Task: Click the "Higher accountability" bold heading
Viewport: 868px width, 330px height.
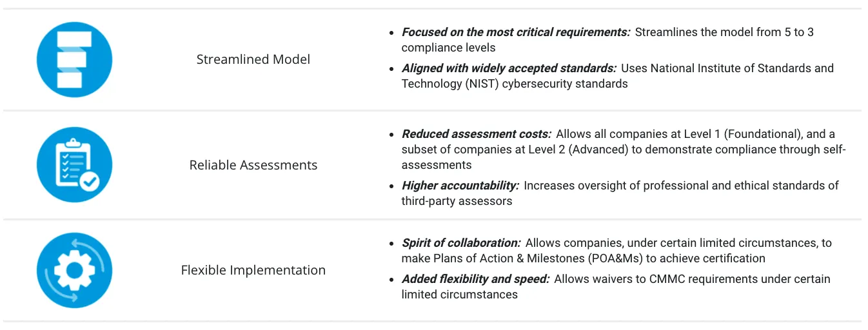Action: click(x=460, y=186)
